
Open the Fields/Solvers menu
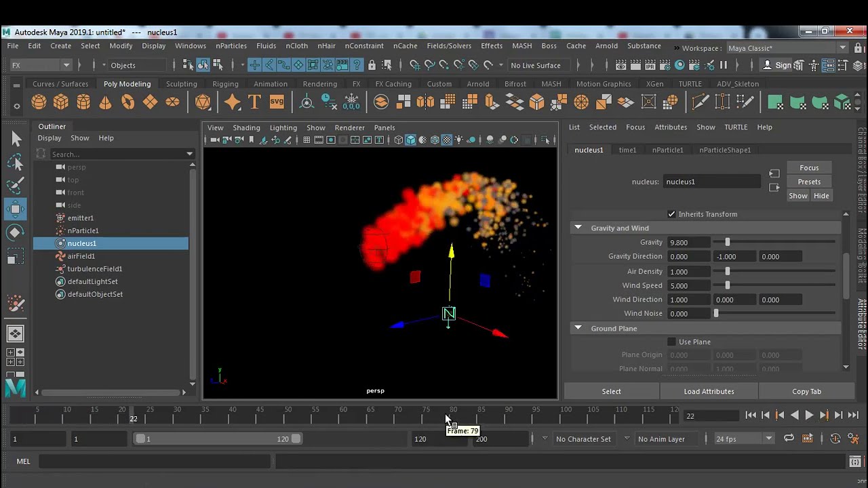click(x=449, y=45)
